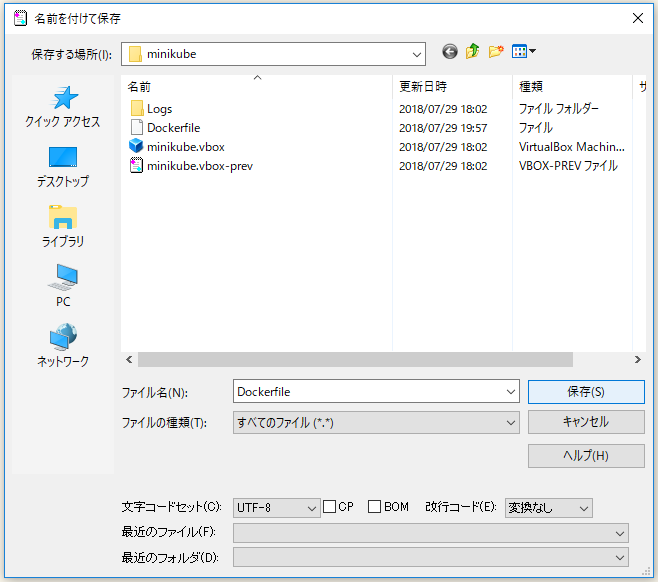Open the 文字コードセット UTF-8 dropdown
This screenshot has height=582, width=658.
pos(277,508)
